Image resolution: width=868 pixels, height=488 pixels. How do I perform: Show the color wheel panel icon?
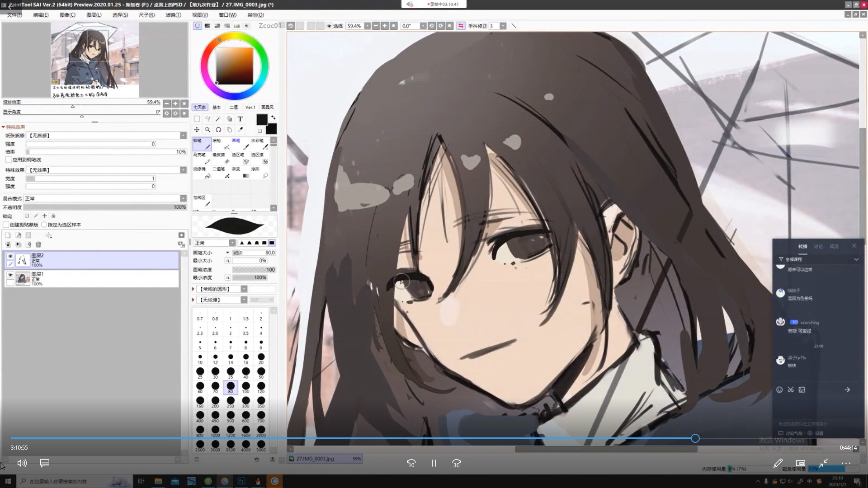(x=198, y=26)
